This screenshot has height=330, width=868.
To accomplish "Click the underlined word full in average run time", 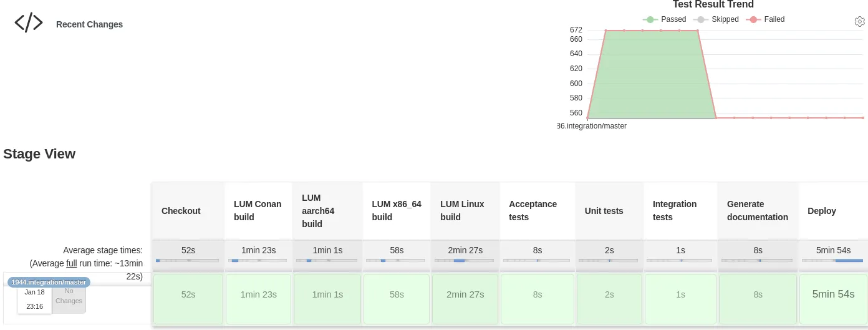I will click(72, 263).
